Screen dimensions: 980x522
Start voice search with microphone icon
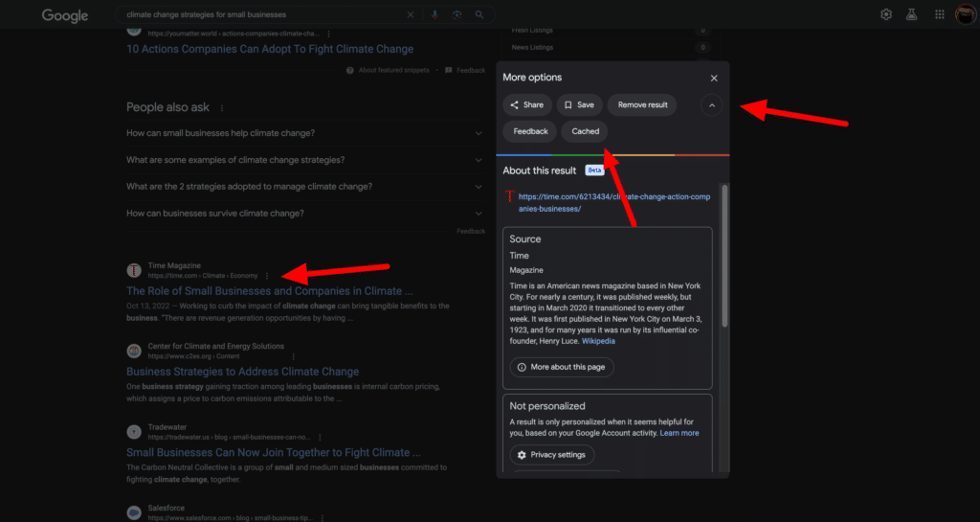click(435, 14)
